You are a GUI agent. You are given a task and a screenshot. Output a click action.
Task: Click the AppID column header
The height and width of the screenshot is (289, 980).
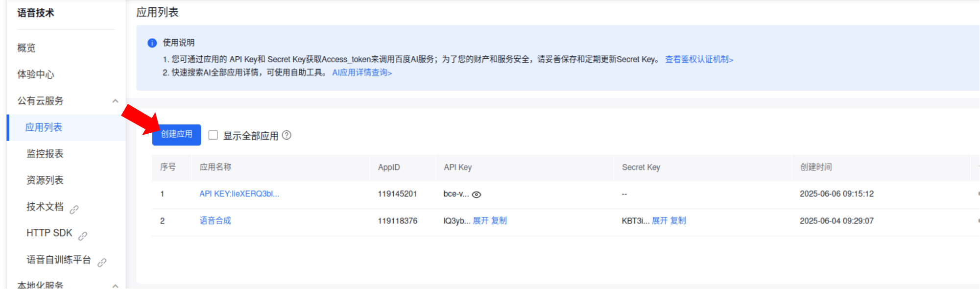[389, 168]
